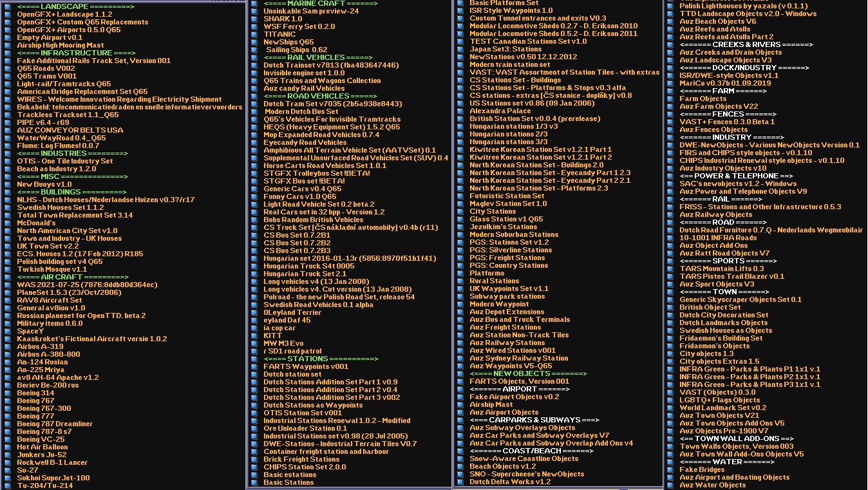Viewport: 868px width, 490px height.
Task: Select Futuristic Station Set
Action: (x=507, y=196)
